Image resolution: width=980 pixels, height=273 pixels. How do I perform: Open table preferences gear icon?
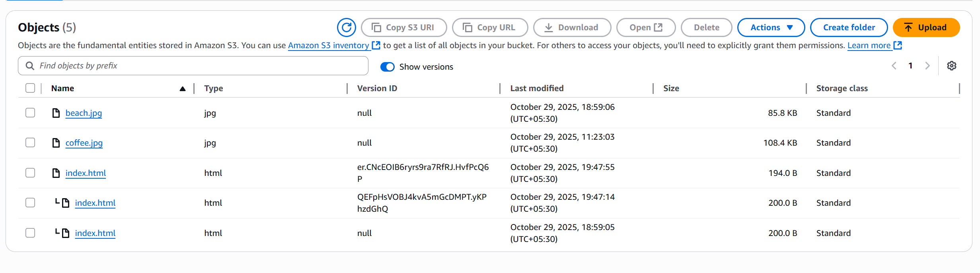[951, 66]
